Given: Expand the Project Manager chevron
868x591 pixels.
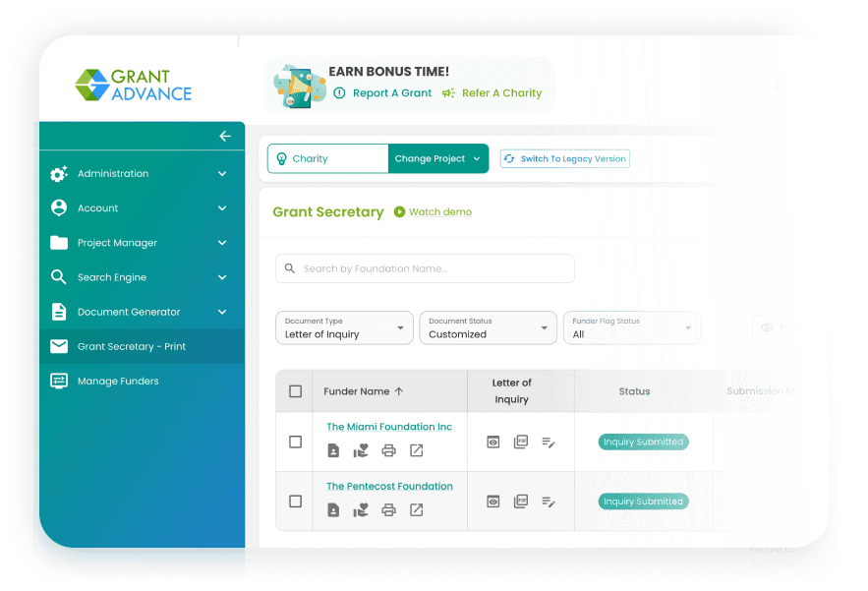Looking at the screenshot, I should coord(222,243).
